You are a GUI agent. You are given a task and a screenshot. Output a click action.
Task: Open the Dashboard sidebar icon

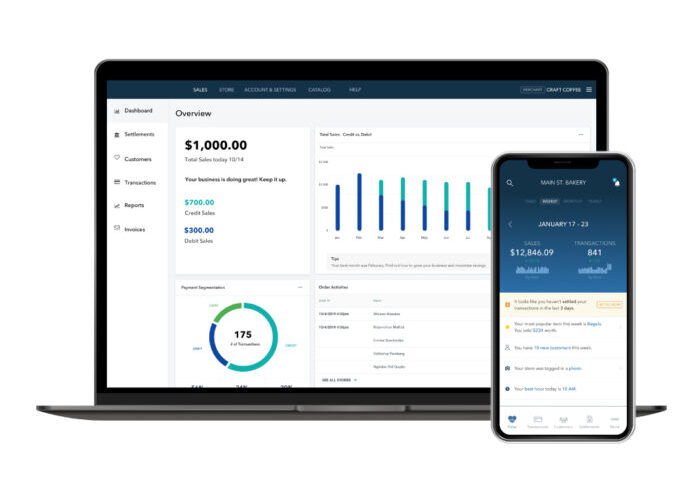[x=117, y=111]
